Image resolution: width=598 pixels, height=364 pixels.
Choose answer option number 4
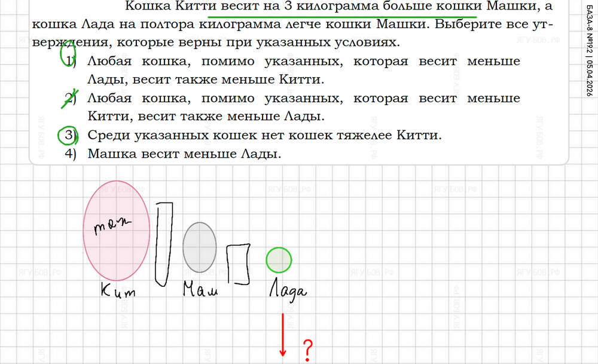(71, 154)
